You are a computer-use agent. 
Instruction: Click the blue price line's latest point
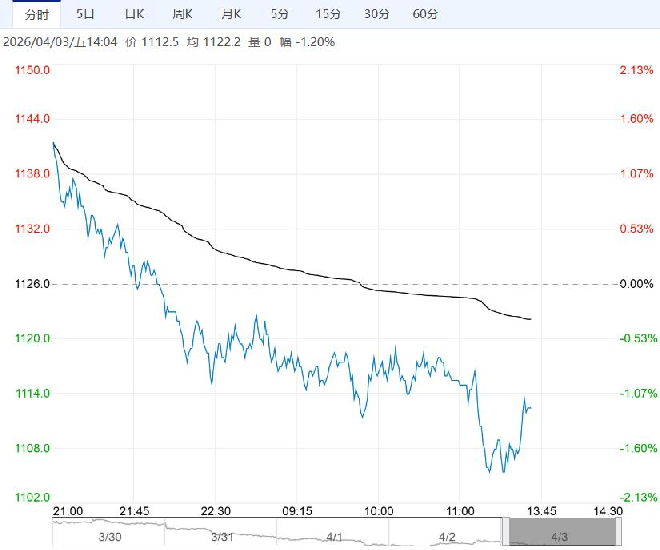[x=530, y=407]
